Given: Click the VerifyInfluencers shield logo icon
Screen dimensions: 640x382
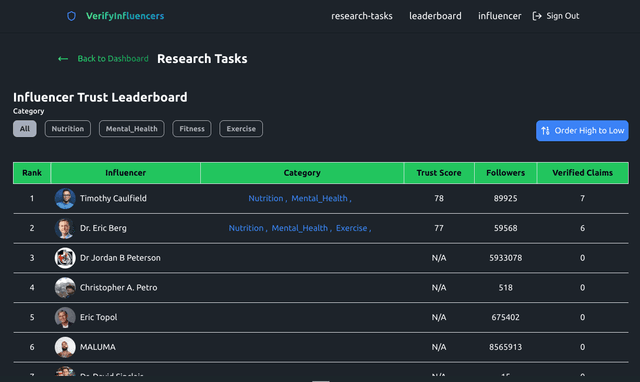Looking at the screenshot, I should pos(71,16).
